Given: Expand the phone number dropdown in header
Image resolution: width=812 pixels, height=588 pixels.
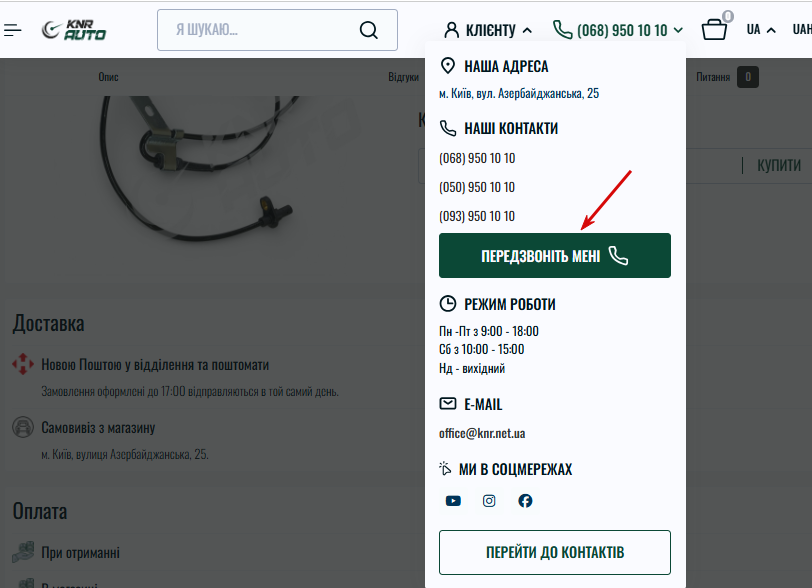Looking at the screenshot, I should [x=679, y=31].
